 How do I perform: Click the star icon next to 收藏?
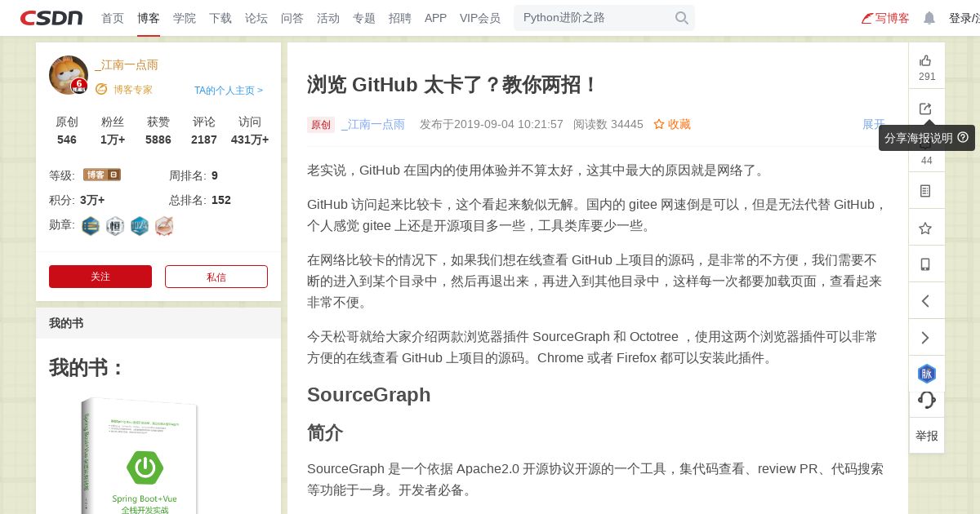(659, 124)
